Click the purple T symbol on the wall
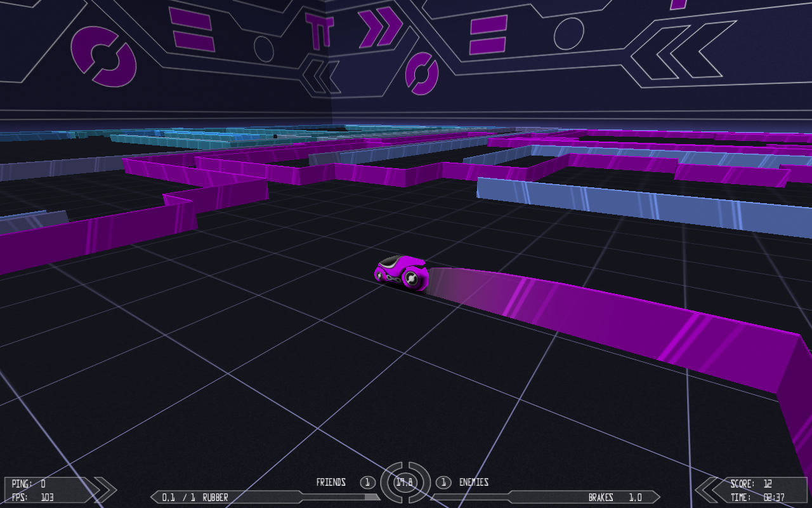The image size is (812, 508). tap(318, 30)
